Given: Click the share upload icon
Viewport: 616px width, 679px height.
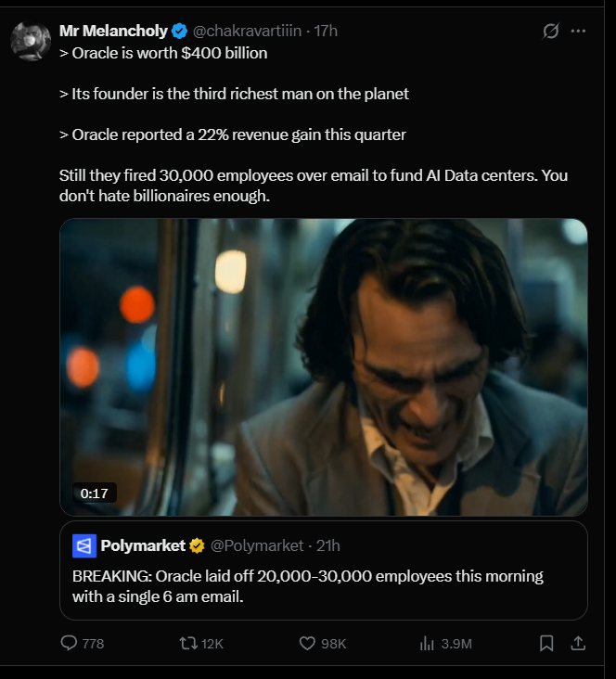Looking at the screenshot, I should 576,643.
